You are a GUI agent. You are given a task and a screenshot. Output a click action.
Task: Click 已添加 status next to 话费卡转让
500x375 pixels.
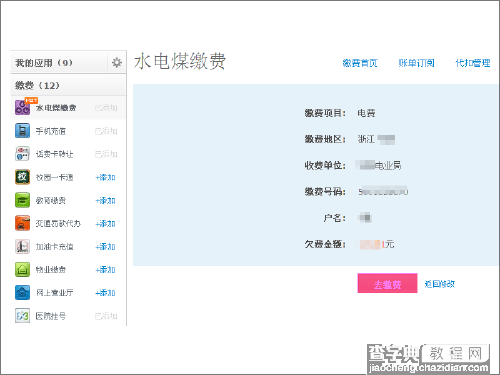click(x=106, y=154)
